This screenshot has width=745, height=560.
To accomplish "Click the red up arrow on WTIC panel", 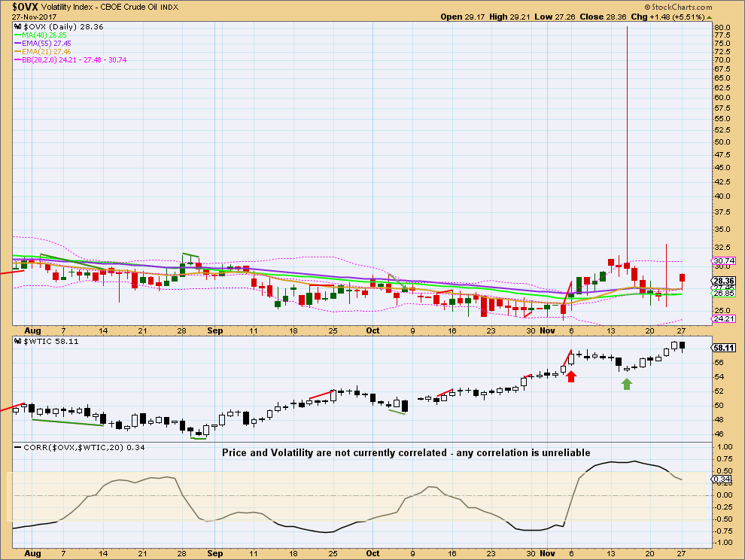I will 571,376.
